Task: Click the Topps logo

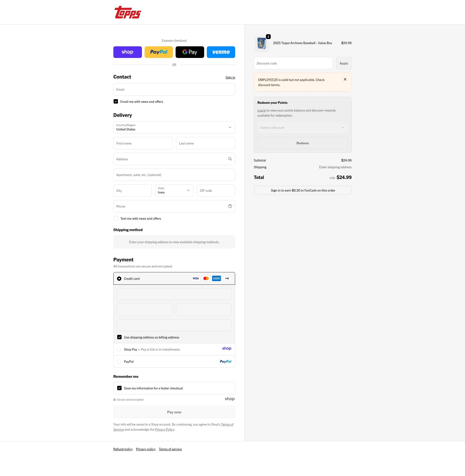Action: pos(128,12)
